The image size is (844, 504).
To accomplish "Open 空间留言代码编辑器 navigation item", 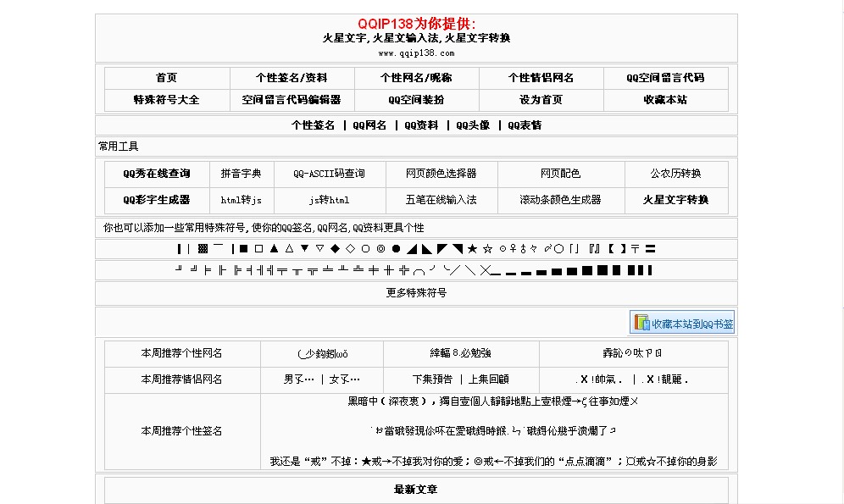I will (292, 99).
